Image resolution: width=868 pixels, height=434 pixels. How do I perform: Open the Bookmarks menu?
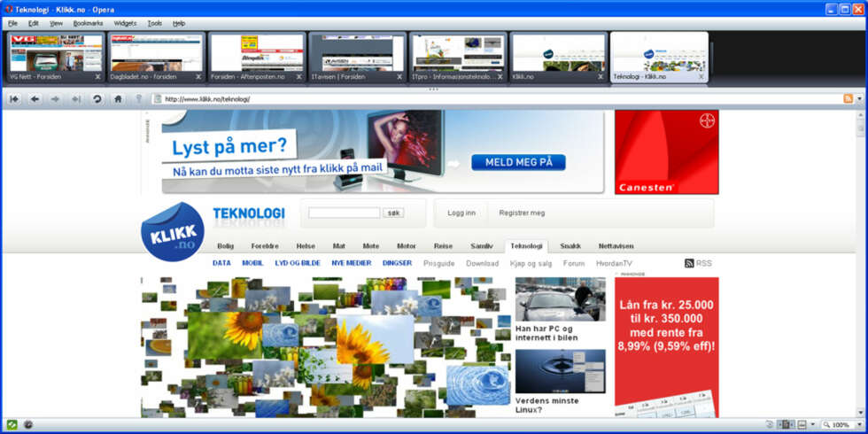click(88, 23)
